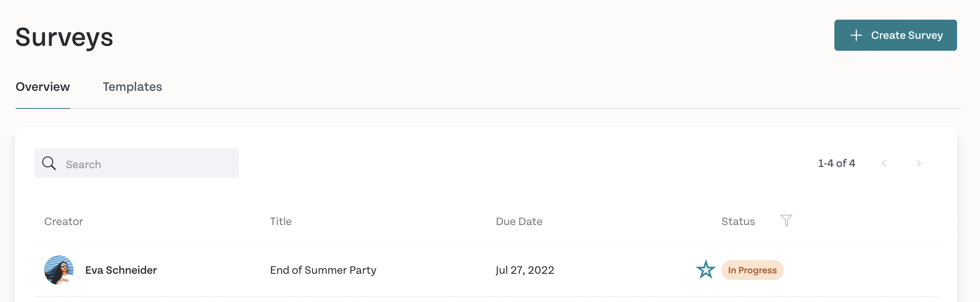Toggle the star on End of Summer Party
Viewport: 980px width, 302px height.
[x=706, y=270]
